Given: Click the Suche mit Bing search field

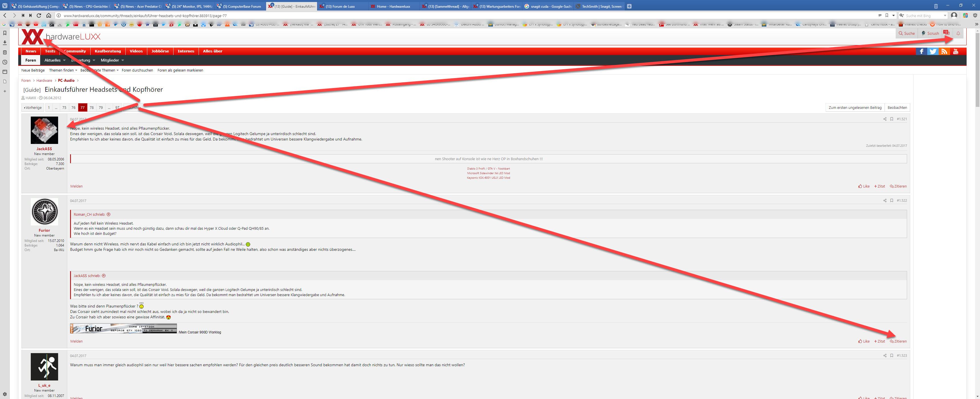Looking at the screenshot, I should pos(924,16).
